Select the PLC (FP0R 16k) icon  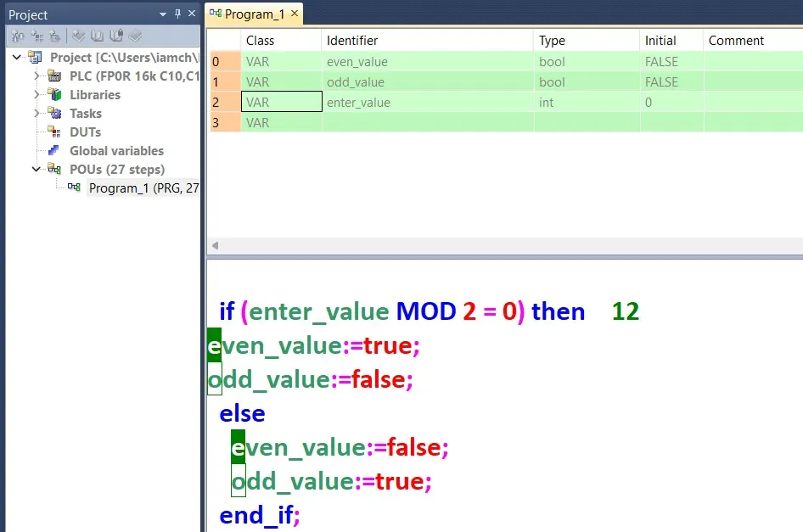53,76
